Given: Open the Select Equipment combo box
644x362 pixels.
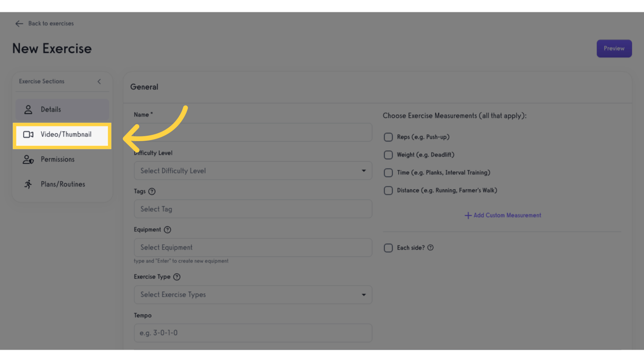Looking at the screenshot, I should coord(253,247).
